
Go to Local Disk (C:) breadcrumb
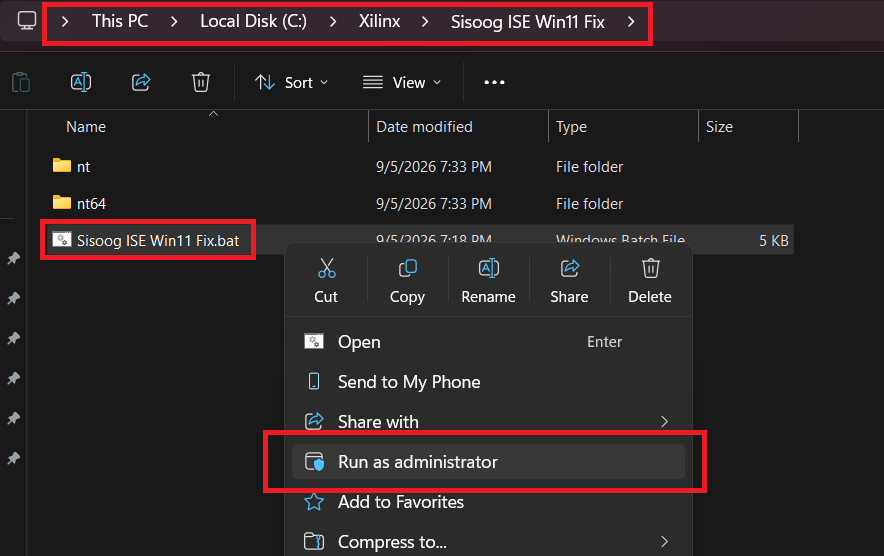click(x=253, y=21)
